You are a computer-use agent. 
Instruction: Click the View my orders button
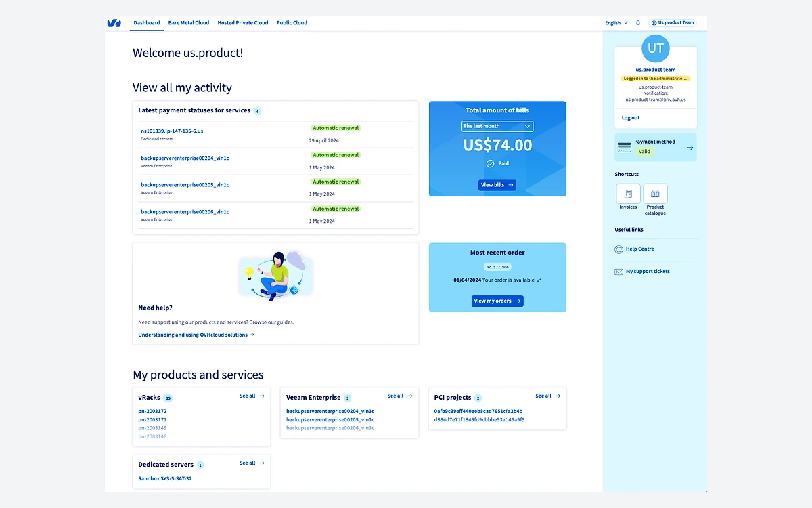click(x=497, y=301)
